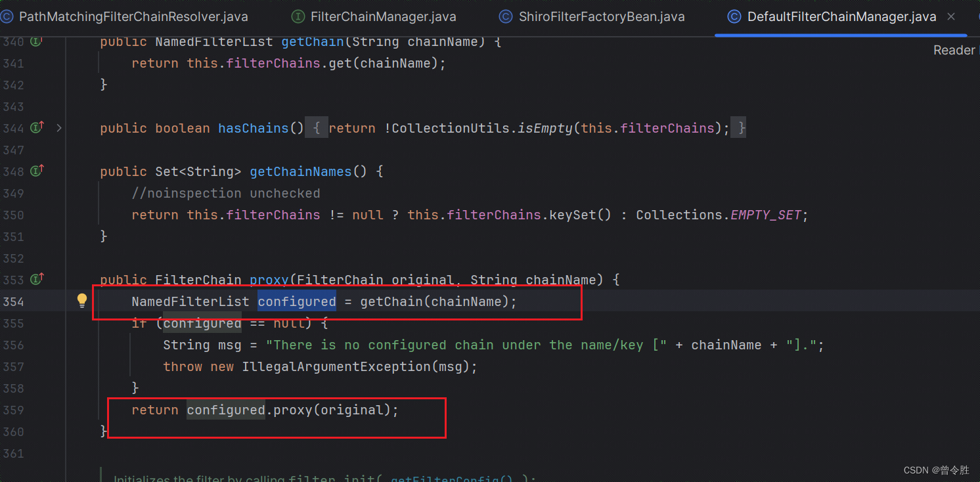The image size is (980, 482).
Task: Click EMPTY_SET constant on line 350
Action: click(766, 215)
